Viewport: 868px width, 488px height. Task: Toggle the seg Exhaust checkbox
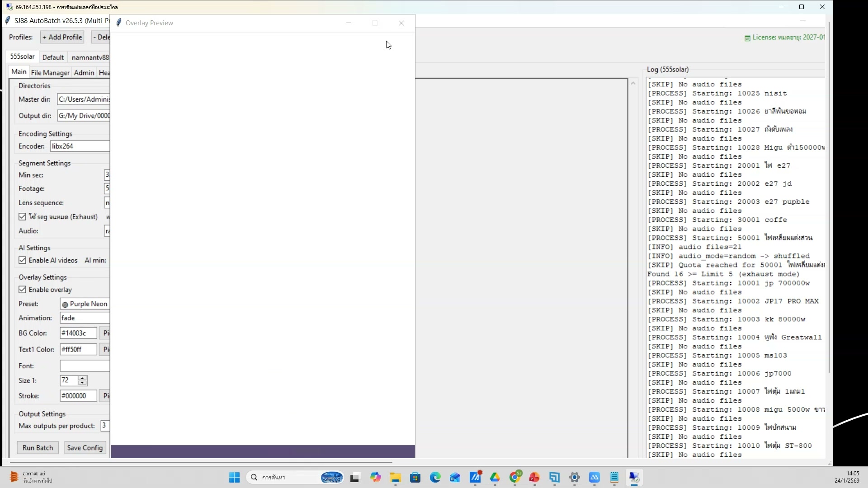tap(23, 217)
